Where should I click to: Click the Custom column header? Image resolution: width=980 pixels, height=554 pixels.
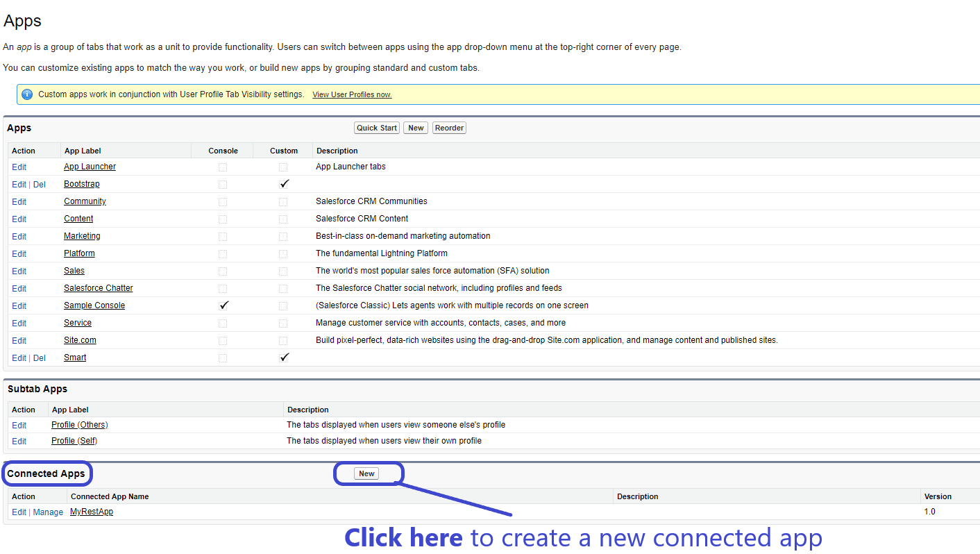click(284, 151)
